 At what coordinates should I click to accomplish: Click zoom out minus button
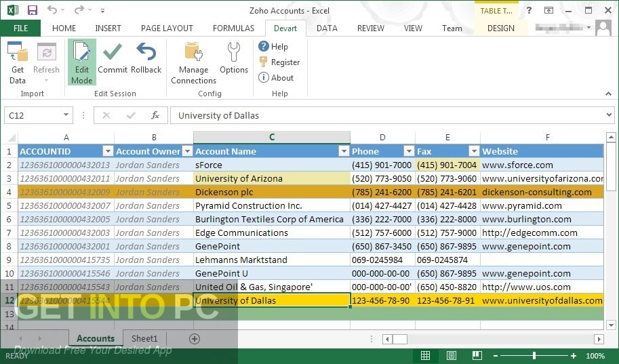click(x=496, y=356)
